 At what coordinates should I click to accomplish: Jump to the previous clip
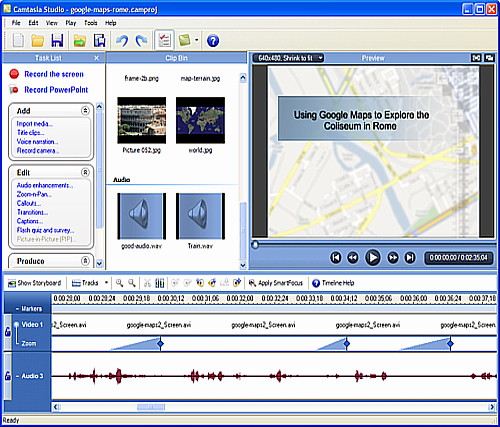click(336, 258)
